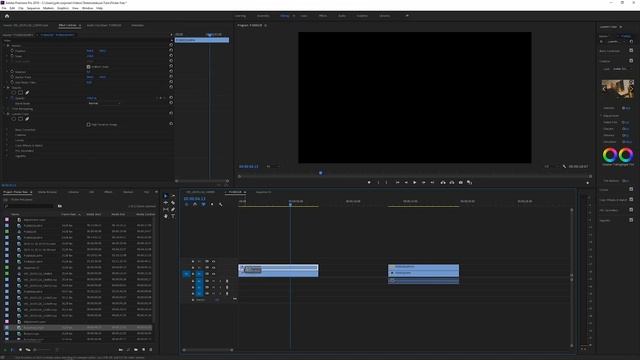Screen dimensions: 640x360
Task: Click the trash icon in Project panel
Action: point(151,350)
